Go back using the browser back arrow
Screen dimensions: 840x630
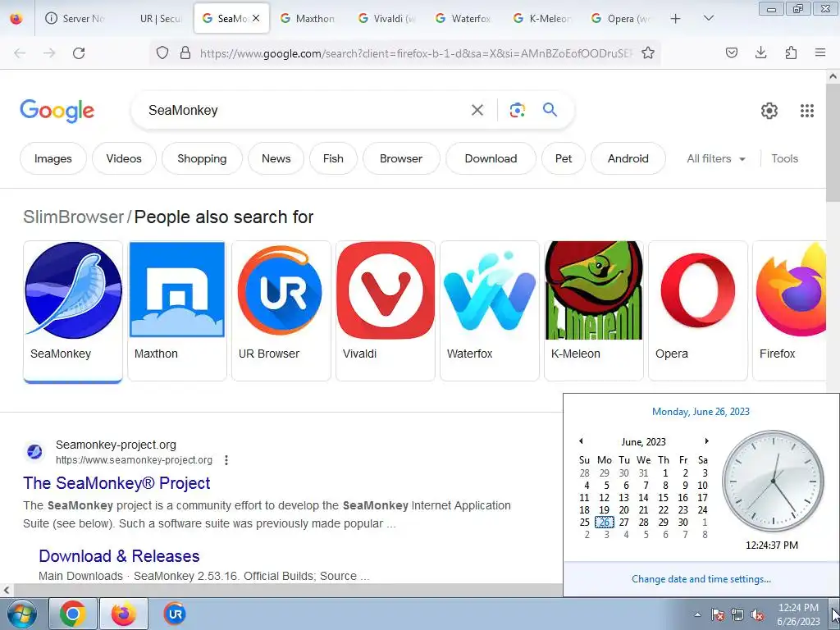click(x=20, y=53)
